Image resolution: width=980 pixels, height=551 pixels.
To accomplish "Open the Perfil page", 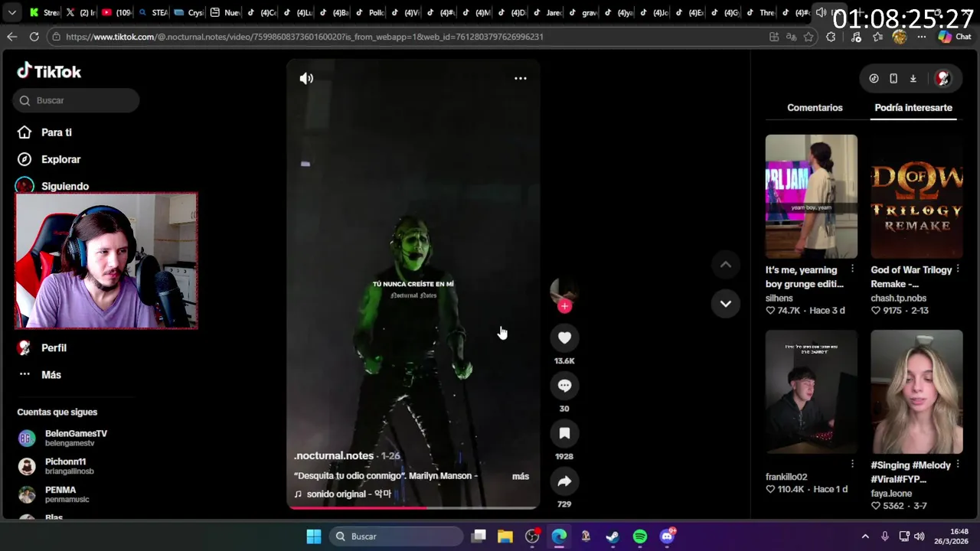I will 44,347.
